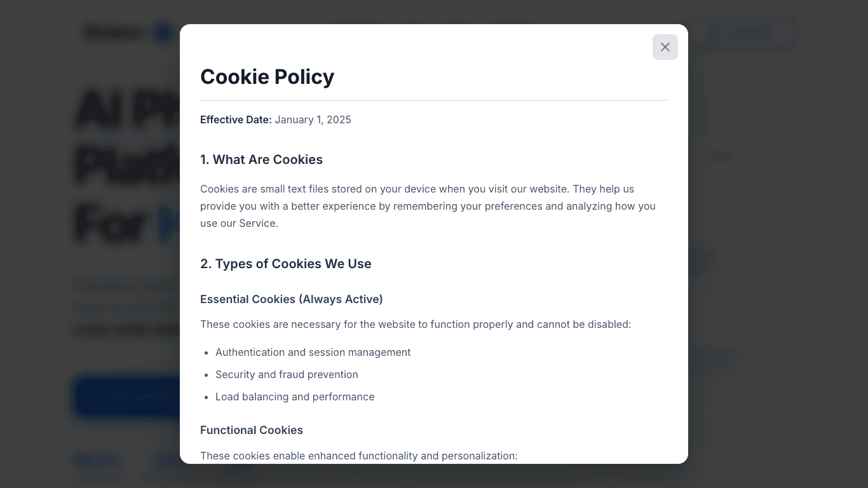The height and width of the screenshot is (488, 868).
Task: Click the Security and fraud prevention bullet
Action: (x=287, y=374)
